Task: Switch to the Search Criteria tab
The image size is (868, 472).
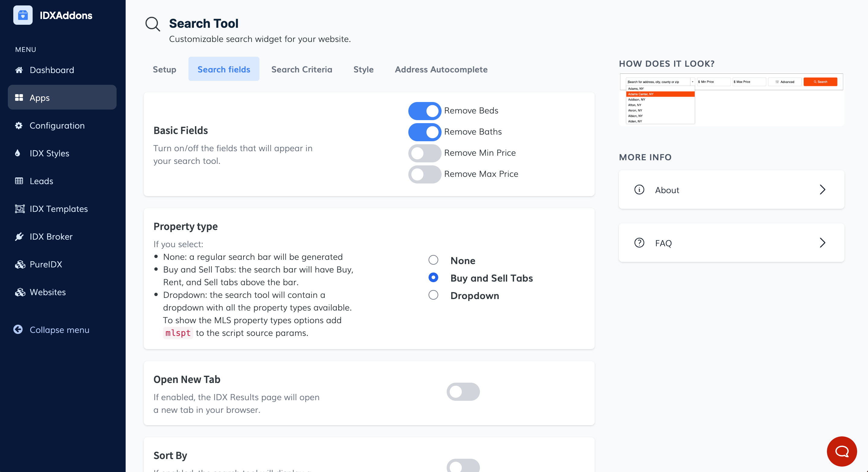Action: pos(302,69)
